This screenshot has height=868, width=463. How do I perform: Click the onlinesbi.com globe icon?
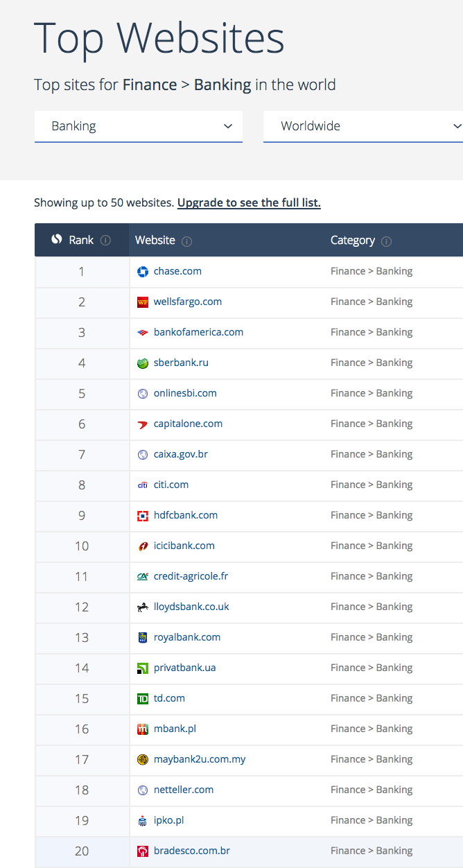pyautogui.click(x=143, y=394)
